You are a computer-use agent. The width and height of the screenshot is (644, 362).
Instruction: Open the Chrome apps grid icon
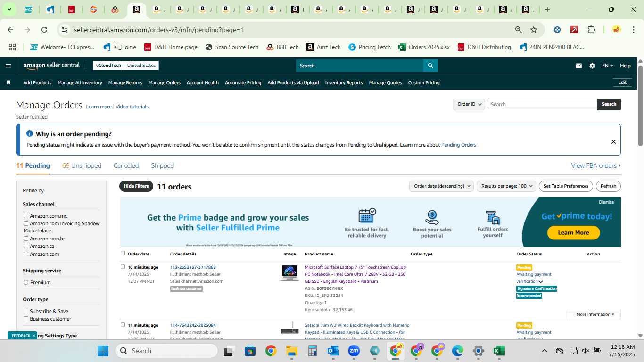pos(12,47)
